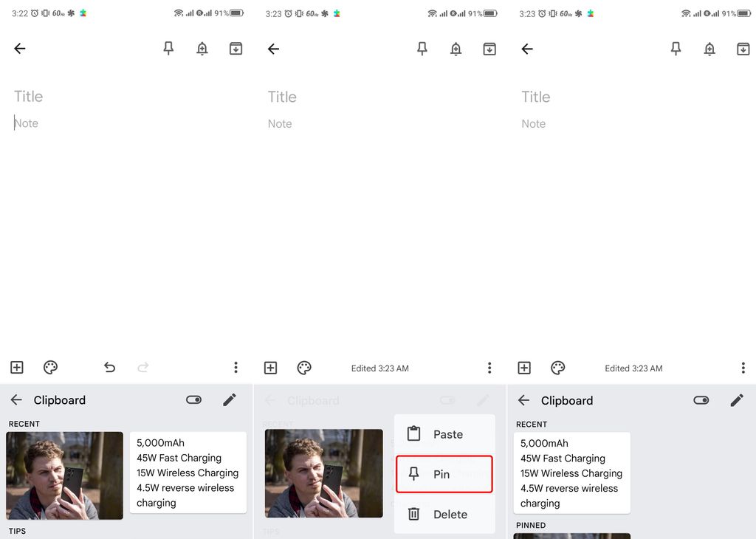Archive the note via the archive icon
The image size is (756, 539).
pos(236,48)
